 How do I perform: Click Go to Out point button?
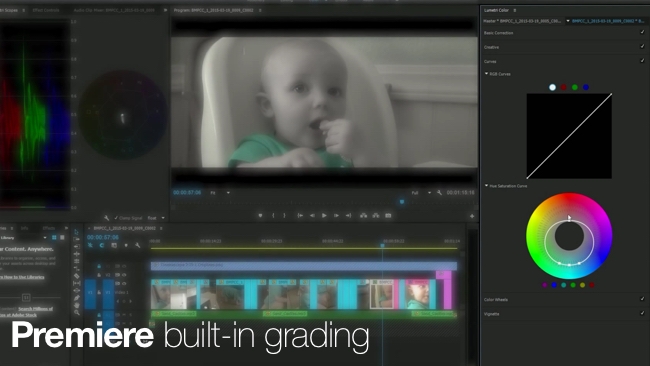coord(349,216)
